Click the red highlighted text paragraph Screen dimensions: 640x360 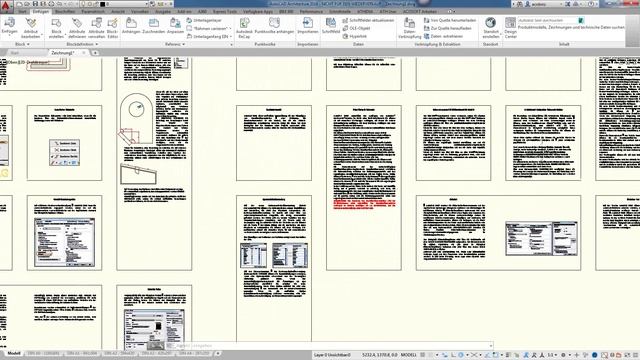[x=364, y=204]
